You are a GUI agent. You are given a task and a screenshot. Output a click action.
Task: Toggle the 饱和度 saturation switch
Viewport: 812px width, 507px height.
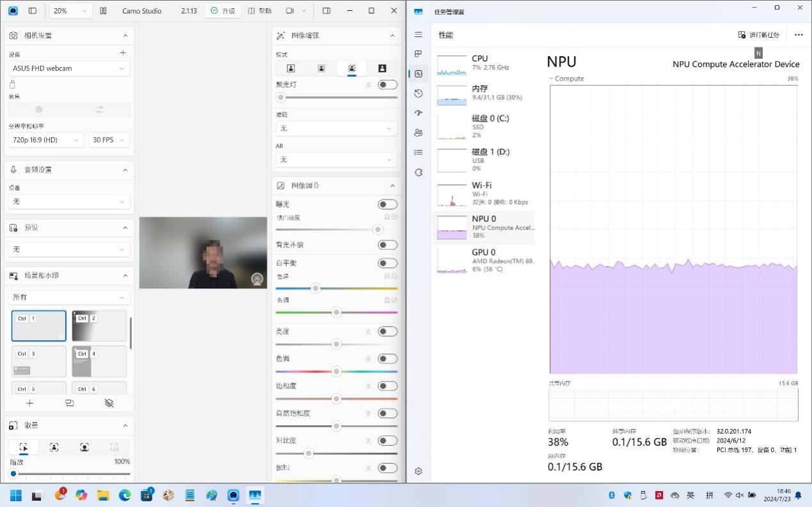[x=387, y=386]
